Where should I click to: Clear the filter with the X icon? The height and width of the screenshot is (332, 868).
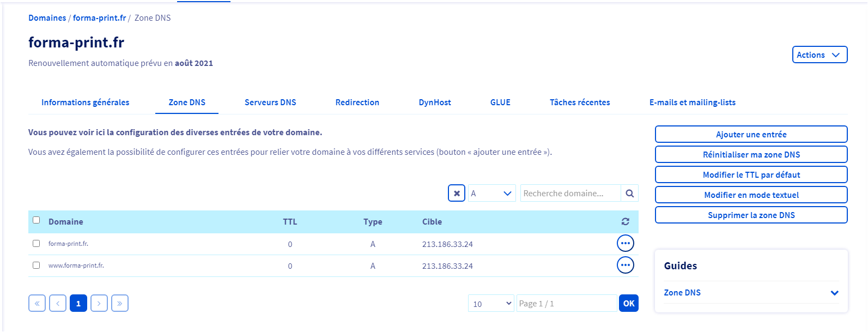[x=457, y=194]
